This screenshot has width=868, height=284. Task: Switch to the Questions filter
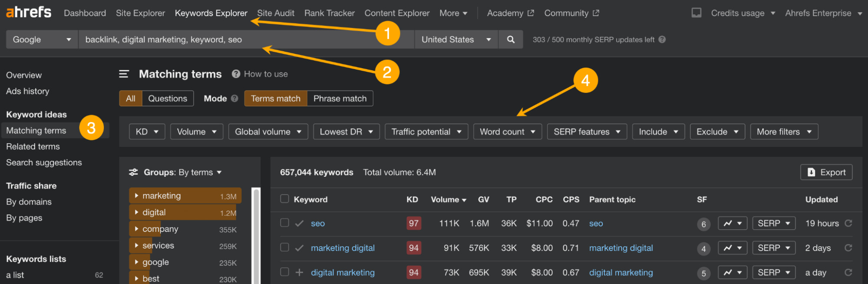tap(168, 99)
